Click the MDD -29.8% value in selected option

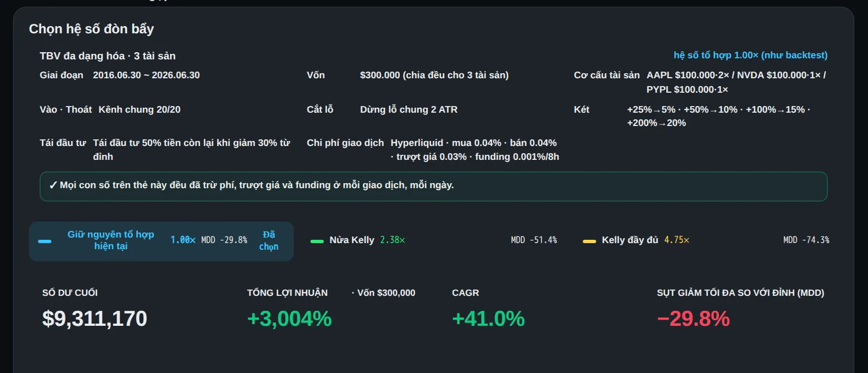coord(224,240)
